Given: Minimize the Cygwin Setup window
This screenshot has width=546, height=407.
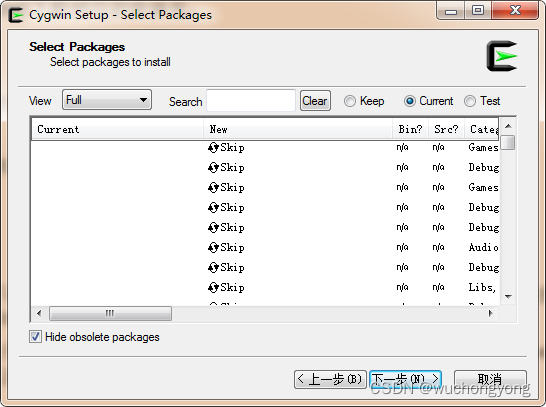Looking at the screenshot, I should tap(451, 11).
